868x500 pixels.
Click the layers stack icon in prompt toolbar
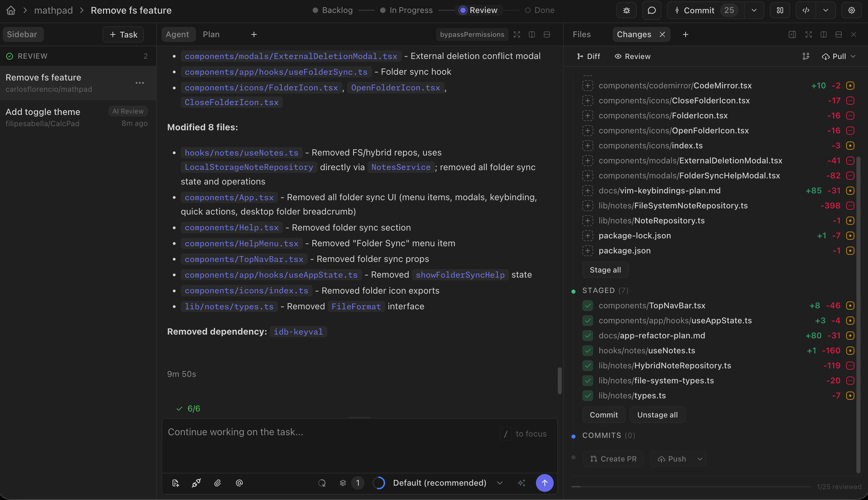[343, 483]
